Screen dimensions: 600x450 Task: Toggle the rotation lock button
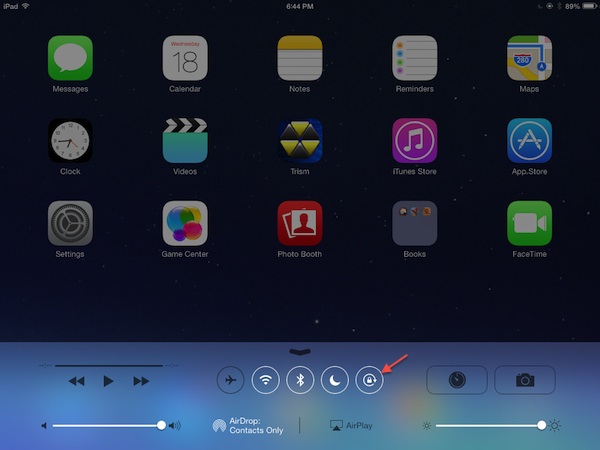[x=369, y=380]
